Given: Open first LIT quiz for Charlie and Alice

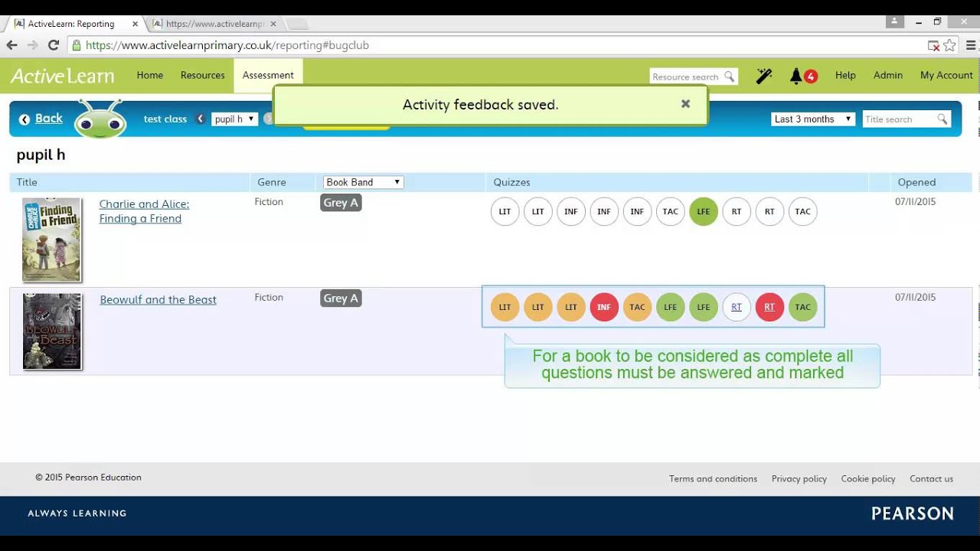Looking at the screenshot, I should [505, 212].
